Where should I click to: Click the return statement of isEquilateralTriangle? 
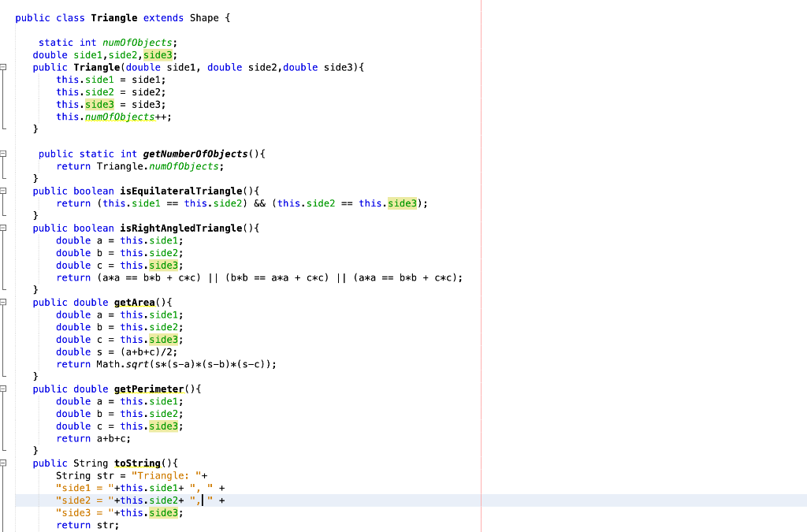73,203
